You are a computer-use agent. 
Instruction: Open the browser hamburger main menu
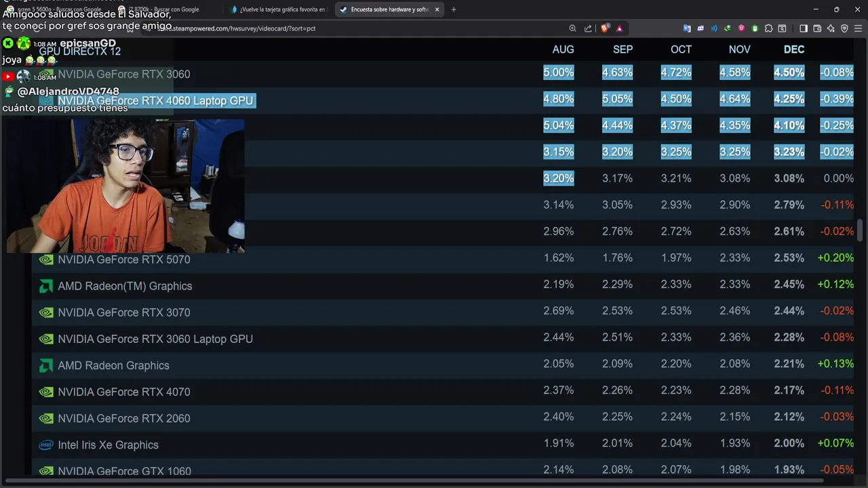858,28
